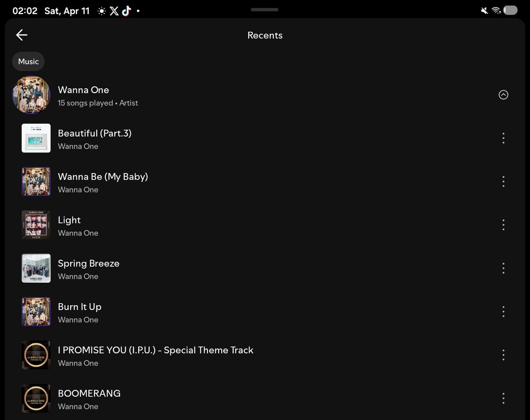Tap the battery indicator in status bar
The width and height of the screenshot is (530, 420).
(x=510, y=11)
